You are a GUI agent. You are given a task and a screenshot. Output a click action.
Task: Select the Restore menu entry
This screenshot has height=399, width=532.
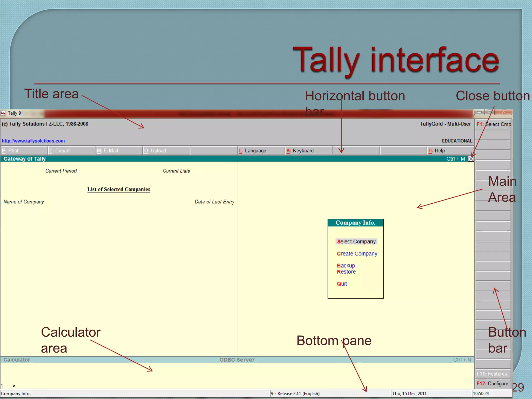pos(346,272)
